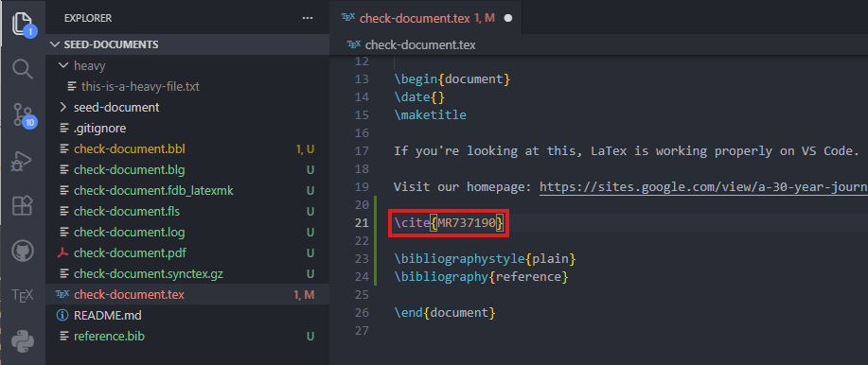Switch to the check-document.tex editor tab
This screenshot has height=365, width=868.
point(426,18)
